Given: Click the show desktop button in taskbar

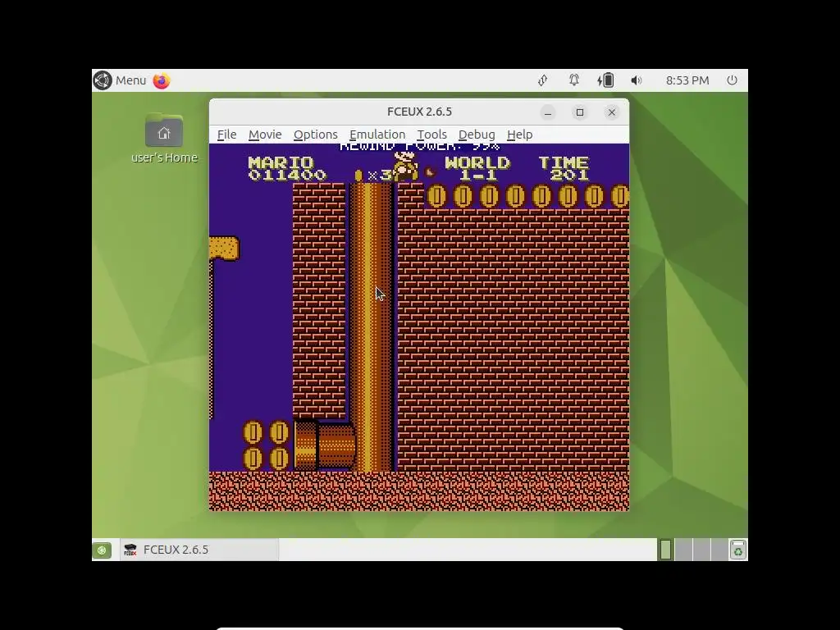Looking at the screenshot, I should 102,550.
